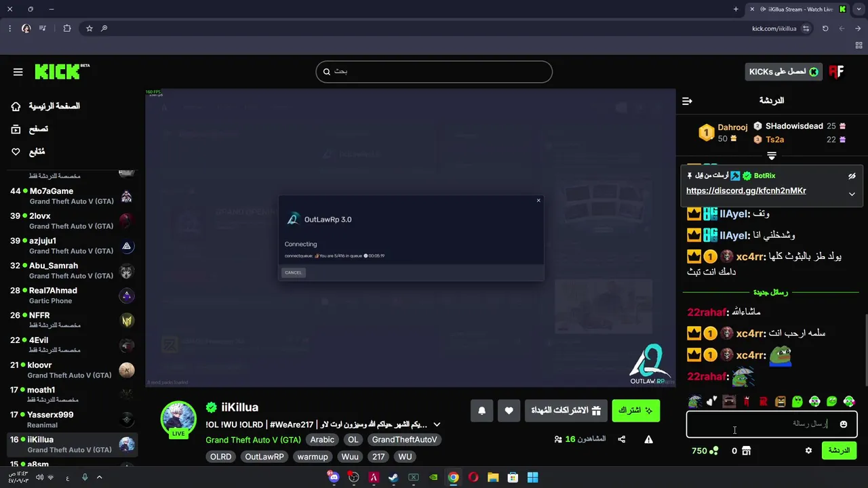Click the KICK beta logo
This screenshot has width=868, height=488.
[x=62, y=71]
